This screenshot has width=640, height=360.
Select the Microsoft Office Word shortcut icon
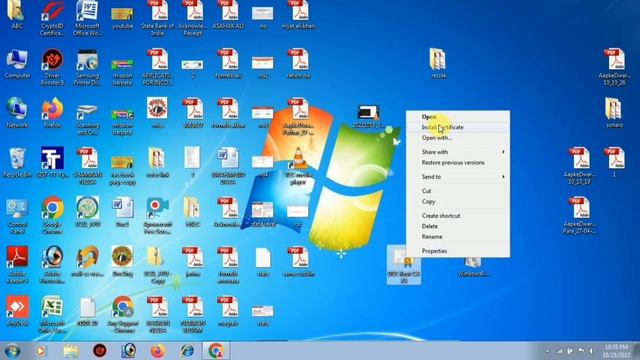point(87,18)
